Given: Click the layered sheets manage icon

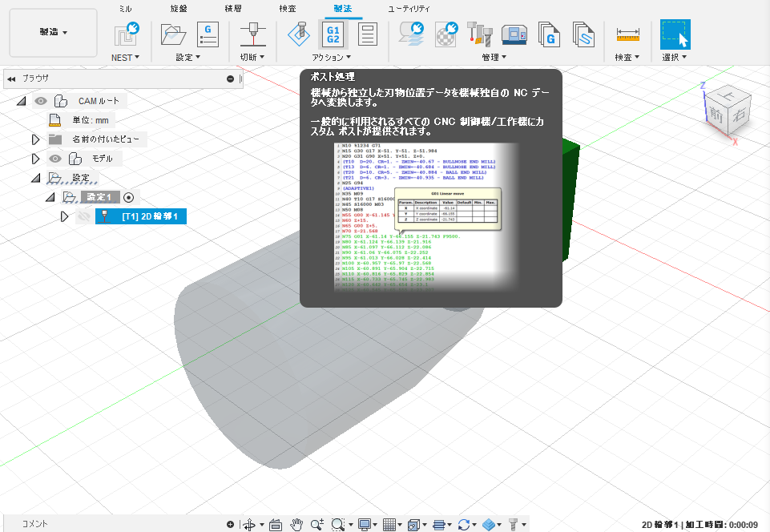Looking at the screenshot, I should pos(411,34).
